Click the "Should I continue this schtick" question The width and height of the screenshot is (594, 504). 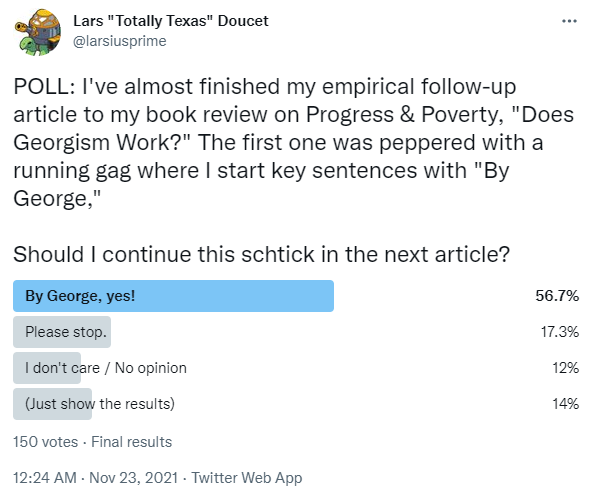261,254
